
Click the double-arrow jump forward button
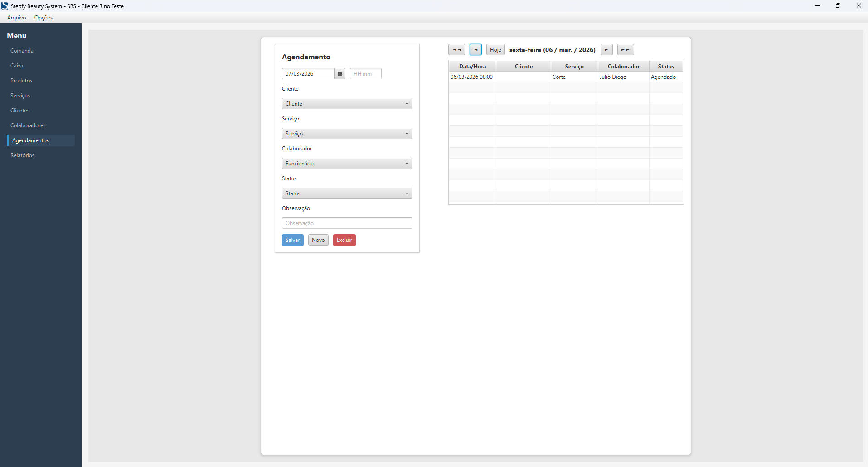tap(626, 50)
